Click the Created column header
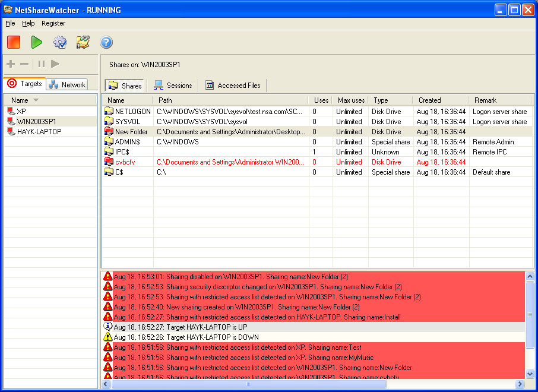538x392 pixels. coord(441,100)
